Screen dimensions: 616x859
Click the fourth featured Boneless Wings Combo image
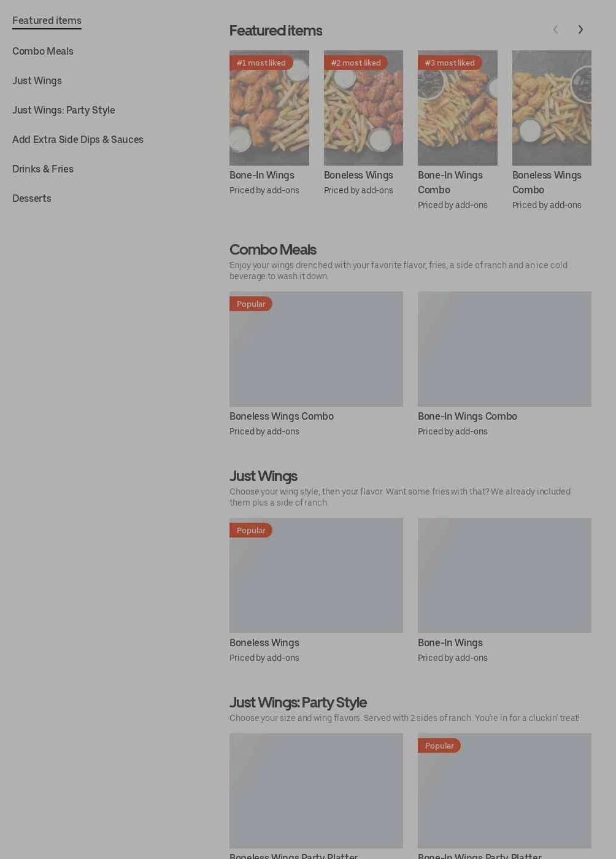[x=552, y=108]
